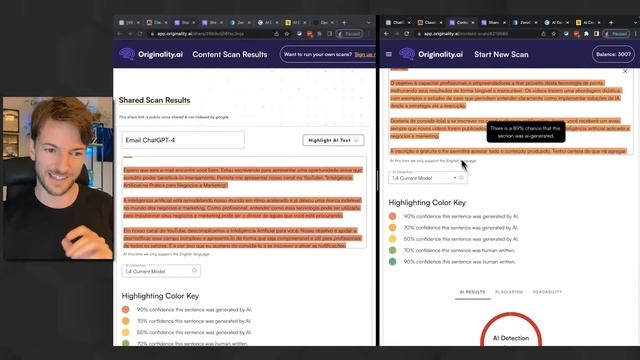
Task: Open a new tab in right browser
Action: coord(611,22)
